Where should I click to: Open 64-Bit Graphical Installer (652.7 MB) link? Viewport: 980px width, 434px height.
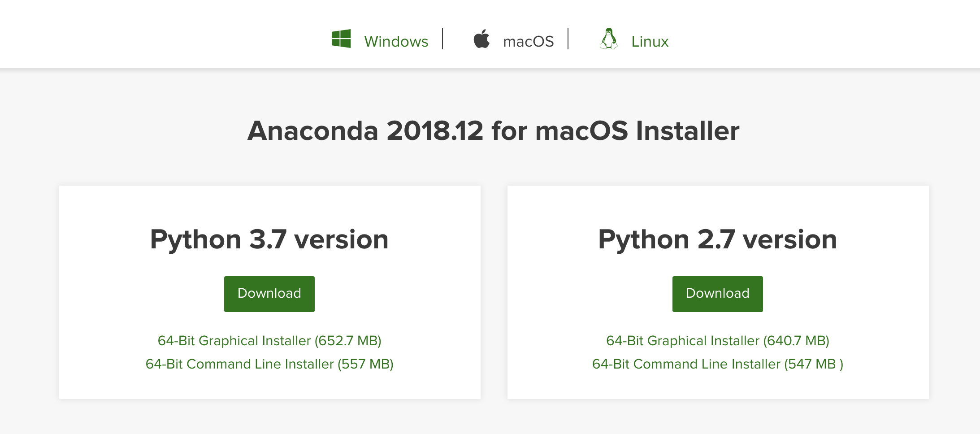pyautogui.click(x=269, y=341)
